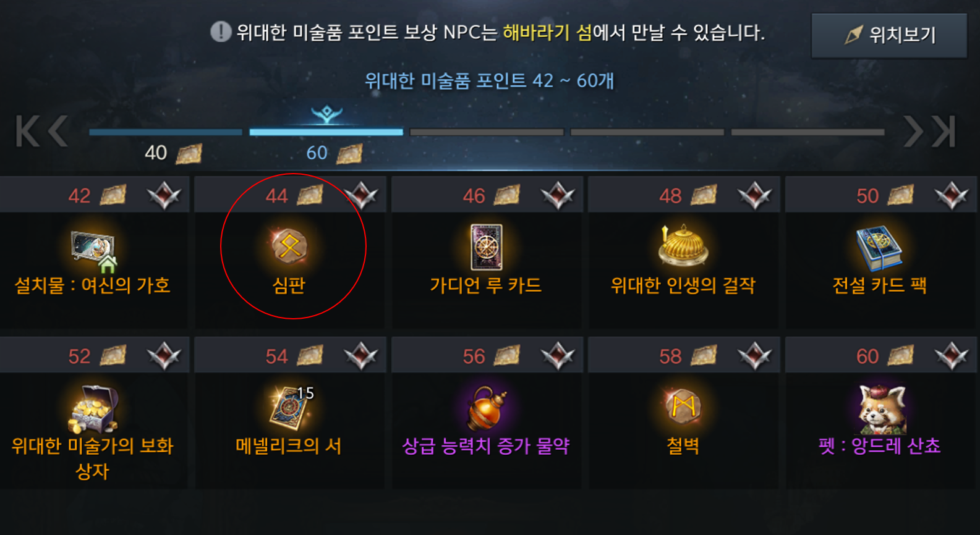Select the 가디언 루 카드 icon
The height and width of the screenshot is (535, 980).
click(486, 247)
